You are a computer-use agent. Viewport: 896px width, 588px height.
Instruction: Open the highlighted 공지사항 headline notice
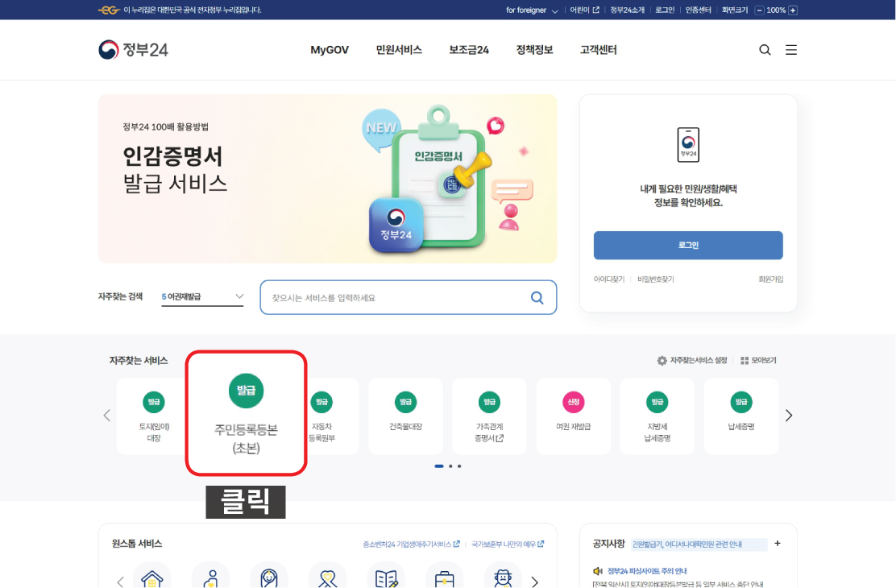pyautogui.click(x=687, y=544)
